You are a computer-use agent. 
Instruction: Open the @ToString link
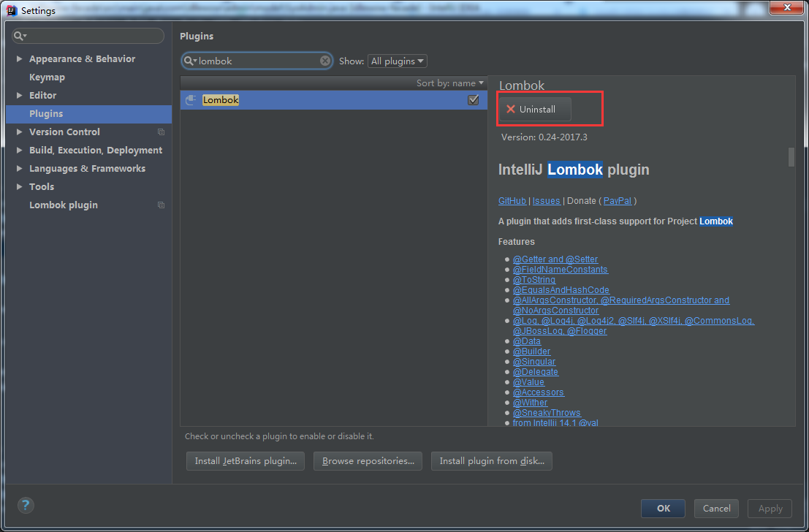tap(534, 280)
